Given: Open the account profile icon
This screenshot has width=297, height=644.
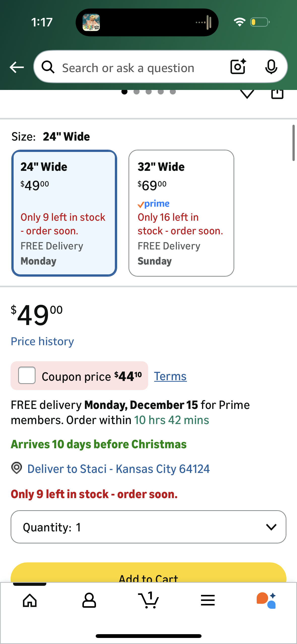Looking at the screenshot, I should 89,600.
